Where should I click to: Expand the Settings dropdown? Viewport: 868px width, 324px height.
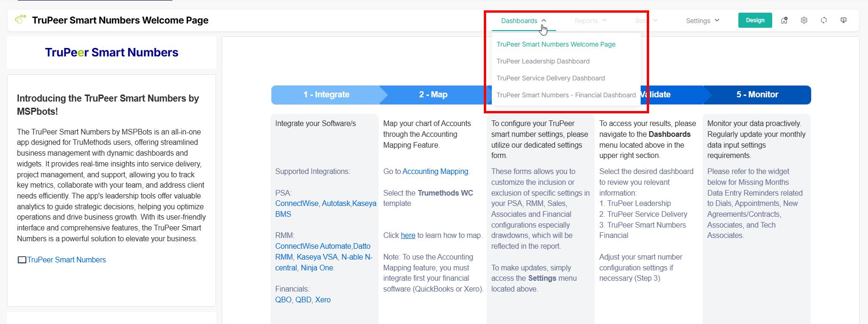point(702,21)
